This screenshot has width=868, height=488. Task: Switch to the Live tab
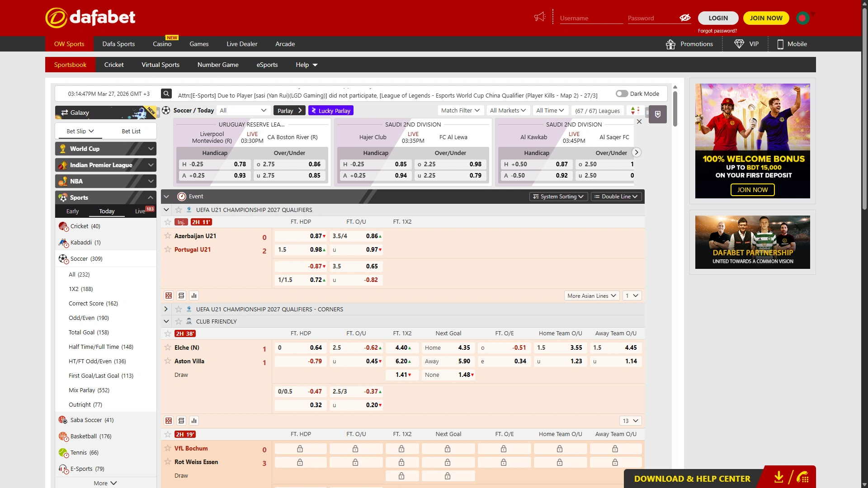pos(140,211)
